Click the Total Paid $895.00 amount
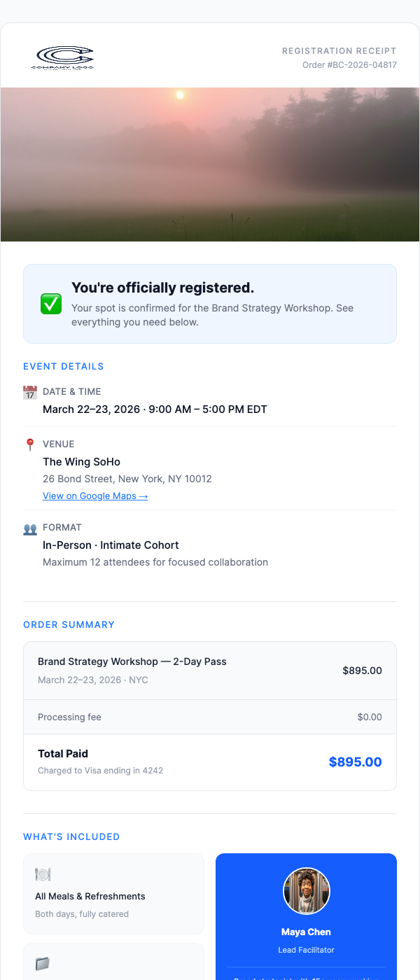Screen dimensions: 420x980 tap(355, 762)
